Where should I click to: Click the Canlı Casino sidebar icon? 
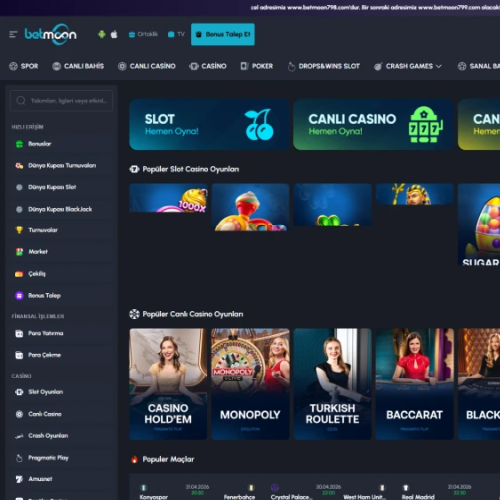pos(19,414)
